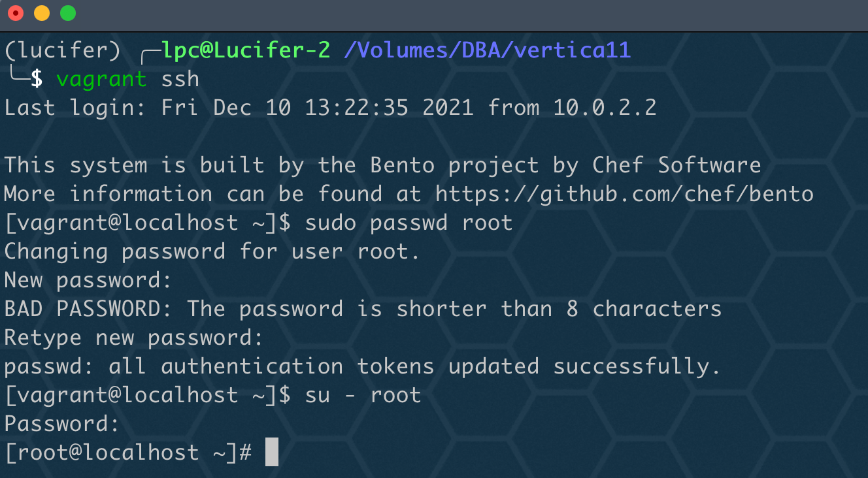Click the green fullscreen window button
The height and width of the screenshot is (478, 868).
click(67, 13)
